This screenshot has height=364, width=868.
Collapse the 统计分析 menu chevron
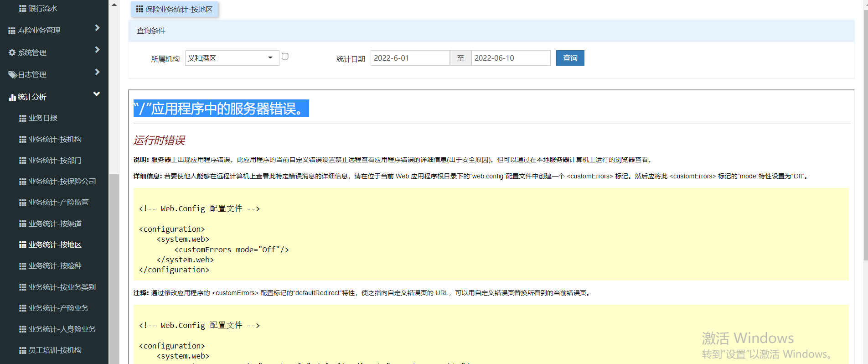pos(97,94)
